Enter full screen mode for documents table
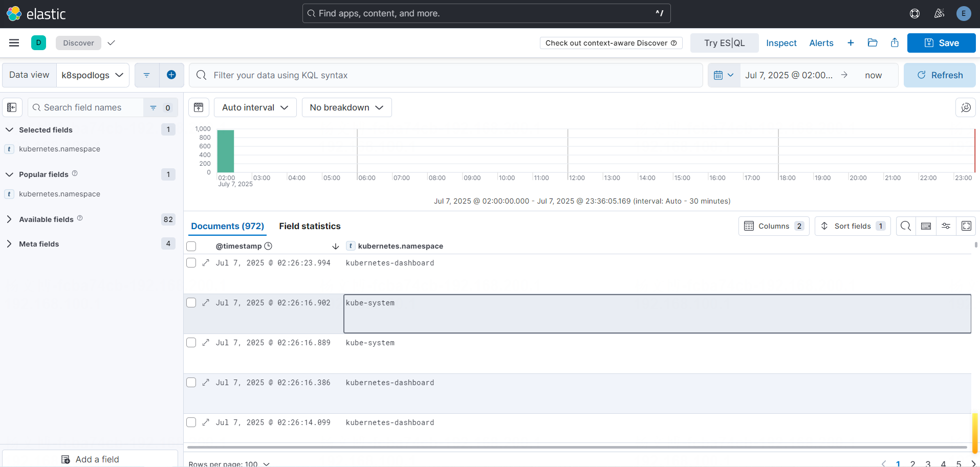980x467 pixels. [966, 226]
